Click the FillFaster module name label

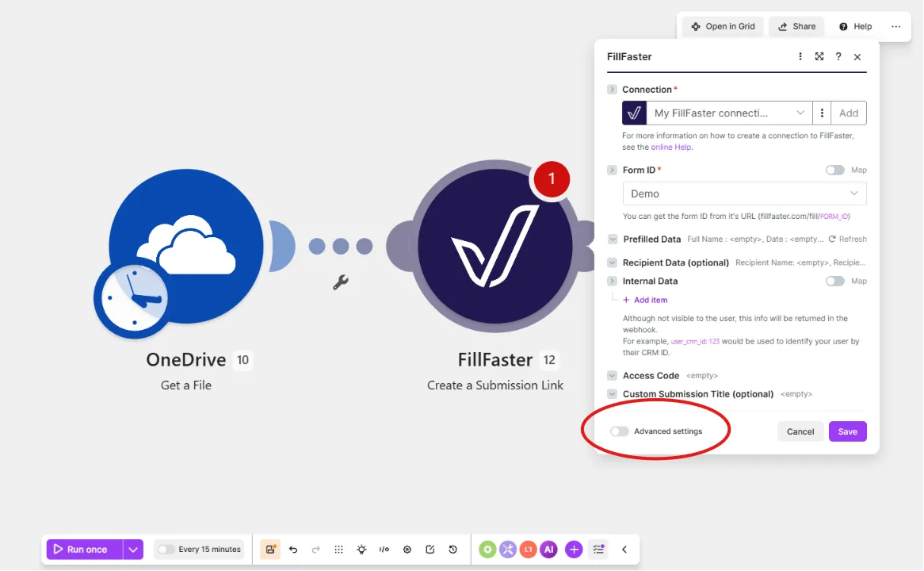pos(495,360)
